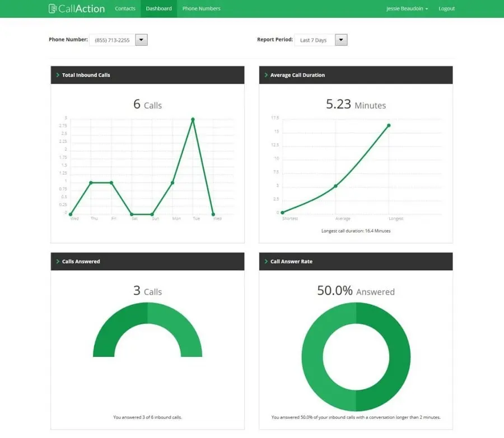Click the chevron icon beside Average Call Duration
The height and width of the screenshot is (438, 504).
coord(266,75)
